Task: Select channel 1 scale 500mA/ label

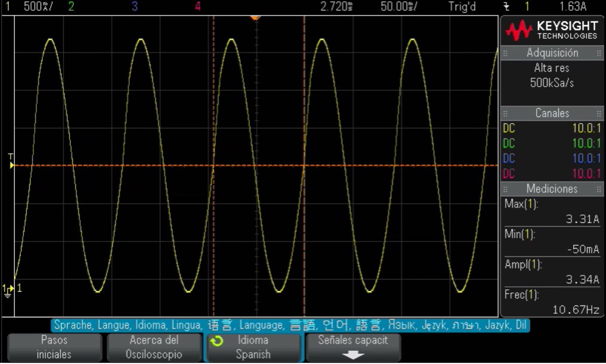Action: 38,6
